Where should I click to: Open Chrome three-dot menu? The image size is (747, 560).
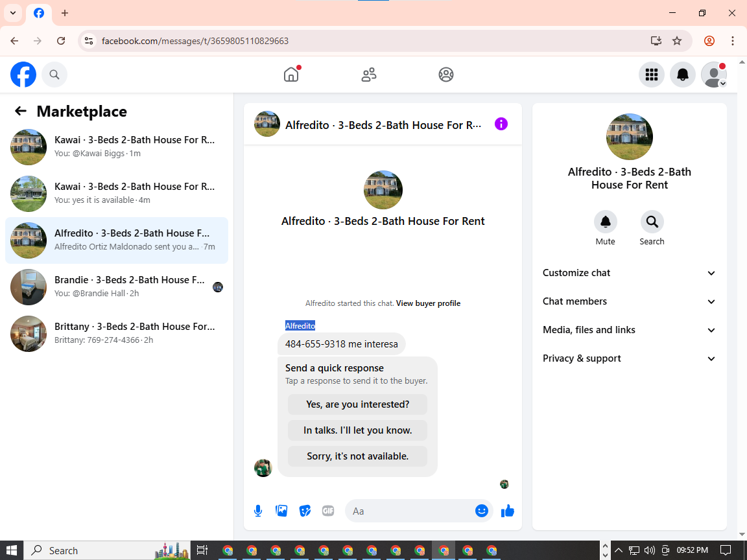[733, 41]
